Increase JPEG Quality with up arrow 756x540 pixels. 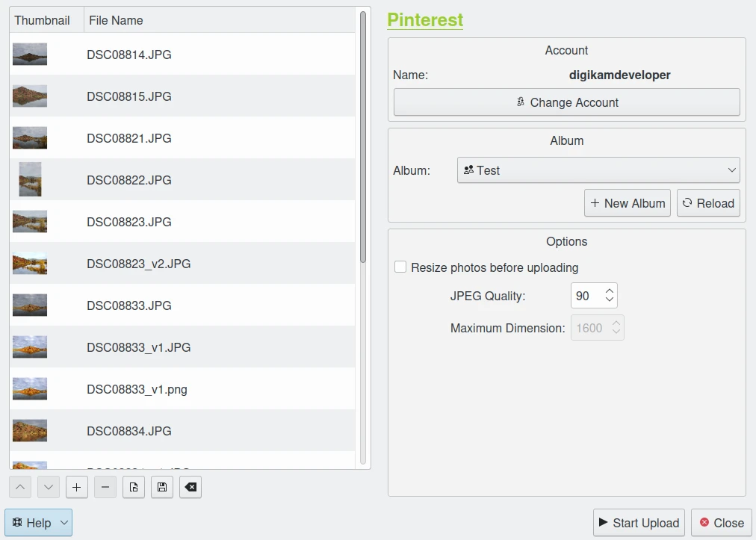pyautogui.click(x=610, y=291)
